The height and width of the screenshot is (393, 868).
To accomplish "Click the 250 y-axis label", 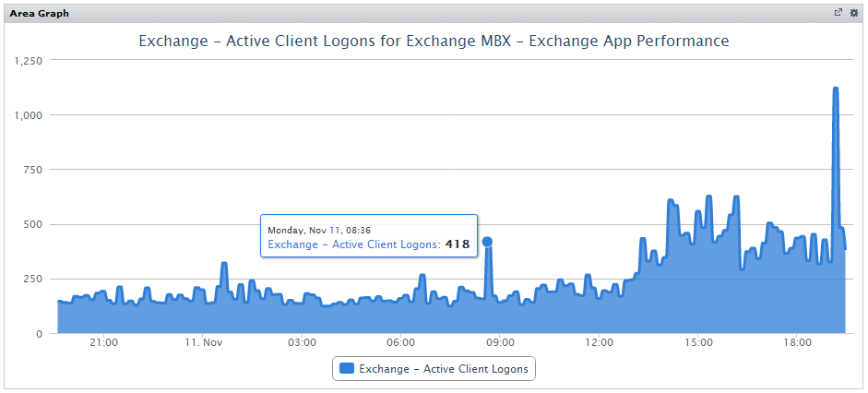I will pyautogui.click(x=34, y=280).
